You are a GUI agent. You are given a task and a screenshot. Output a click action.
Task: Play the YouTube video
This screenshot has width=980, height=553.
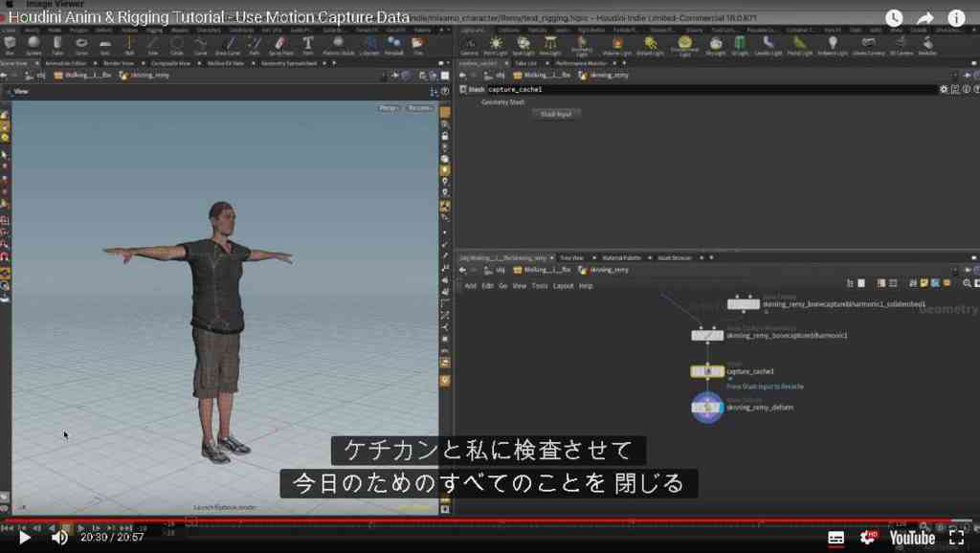point(24,538)
